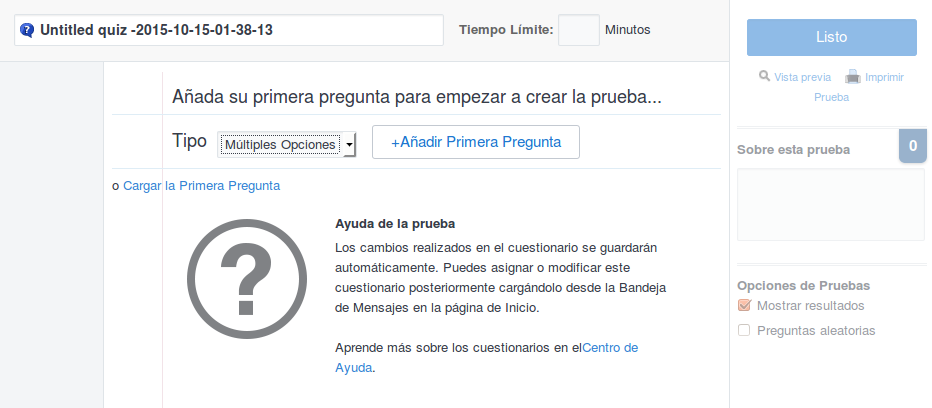
Task: Click the arrow on the question type dropdown
Action: point(349,145)
